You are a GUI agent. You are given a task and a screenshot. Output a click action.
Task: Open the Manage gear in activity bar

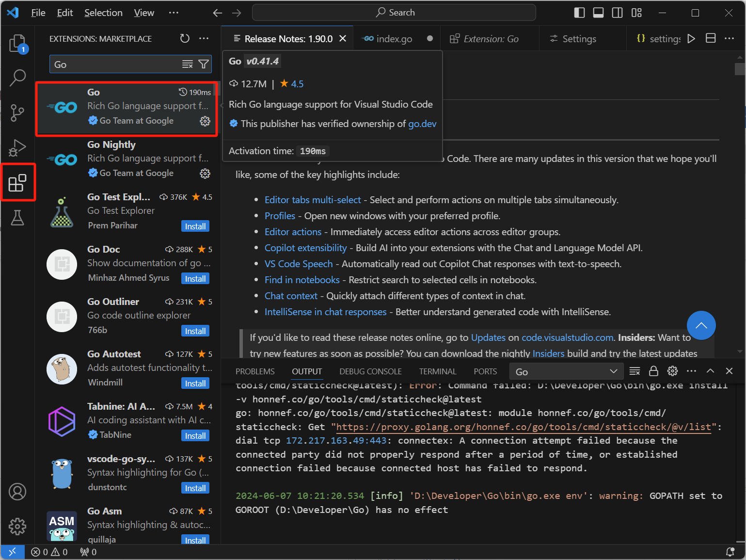coord(17,526)
